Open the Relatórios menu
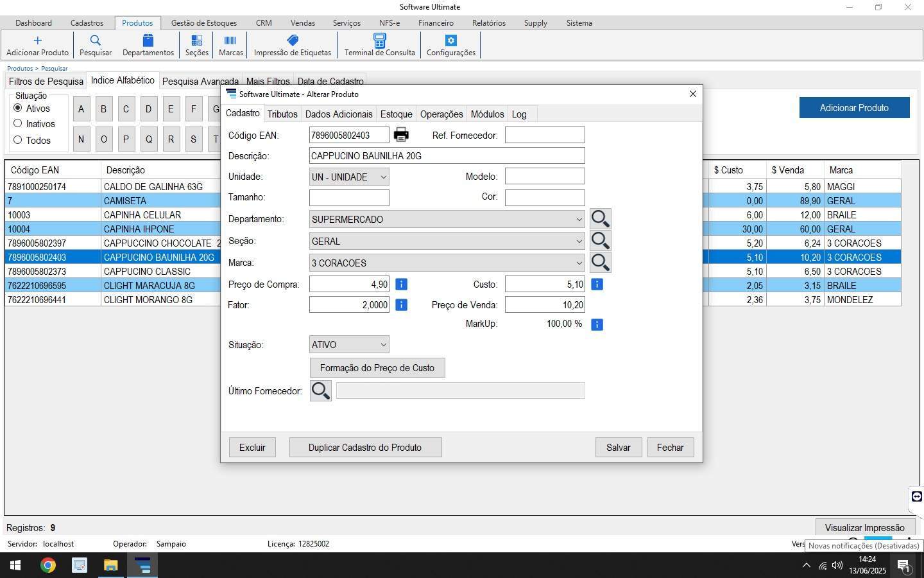The width and height of the screenshot is (924, 578). tap(489, 23)
